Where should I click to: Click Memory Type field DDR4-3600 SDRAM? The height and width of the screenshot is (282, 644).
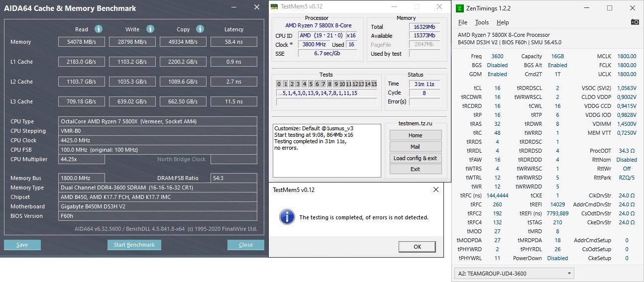[158, 188]
